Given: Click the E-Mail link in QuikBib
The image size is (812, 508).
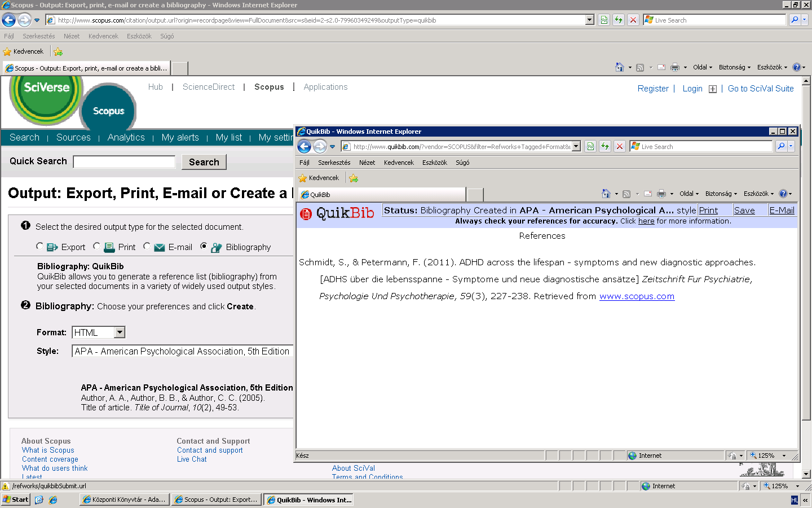Looking at the screenshot, I should coord(782,210).
